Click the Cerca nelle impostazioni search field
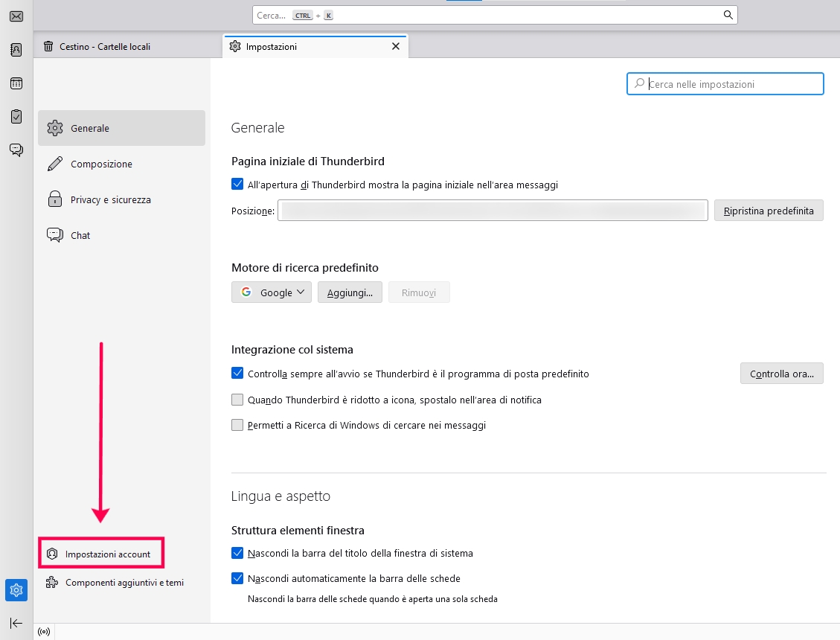This screenshot has width=840, height=640. point(725,83)
